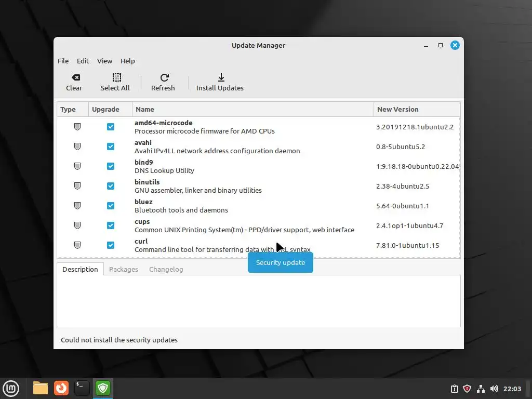Open the Linux Mint start menu

(11, 388)
